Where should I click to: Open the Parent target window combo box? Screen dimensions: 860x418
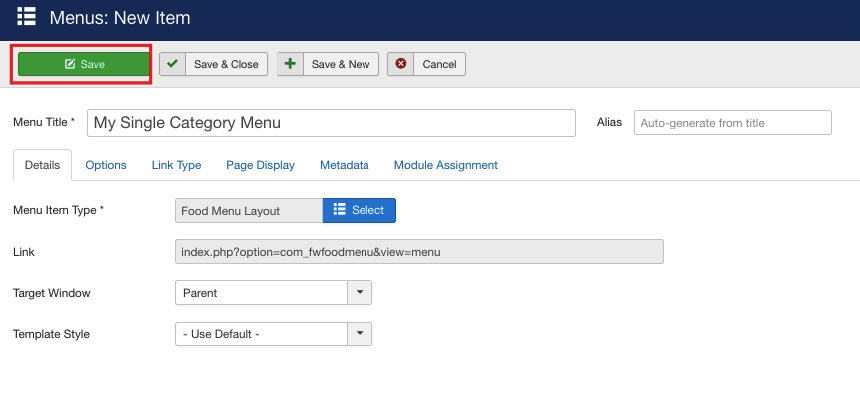(273, 293)
